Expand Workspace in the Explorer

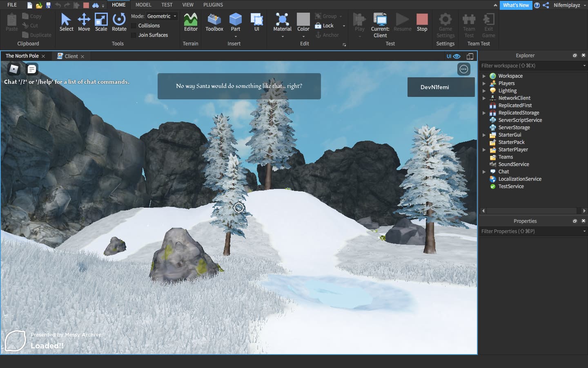484,76
